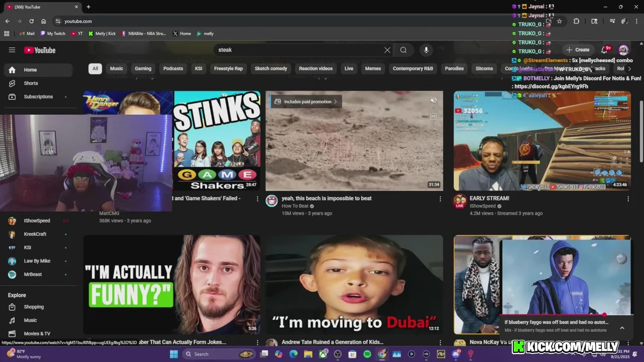Viewport: 644px width, 362px height.
Task: Start voice search with microphone
Action: (x=426, y=50)
